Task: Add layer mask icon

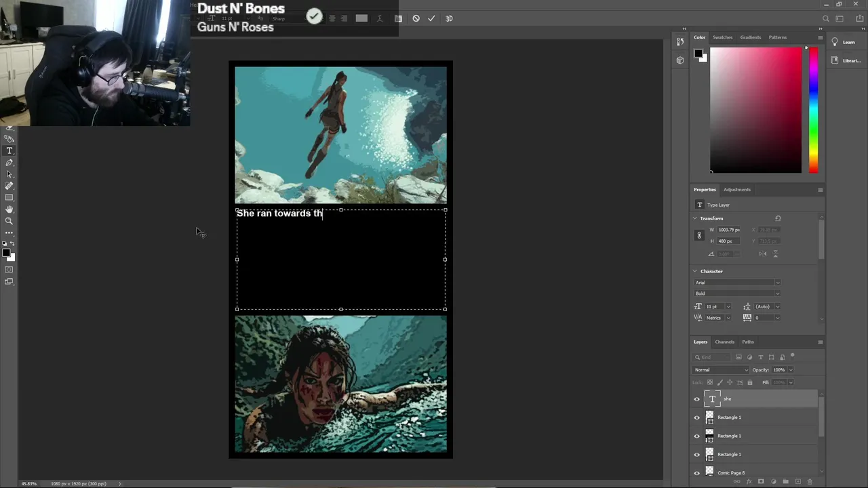Action: 761,481
